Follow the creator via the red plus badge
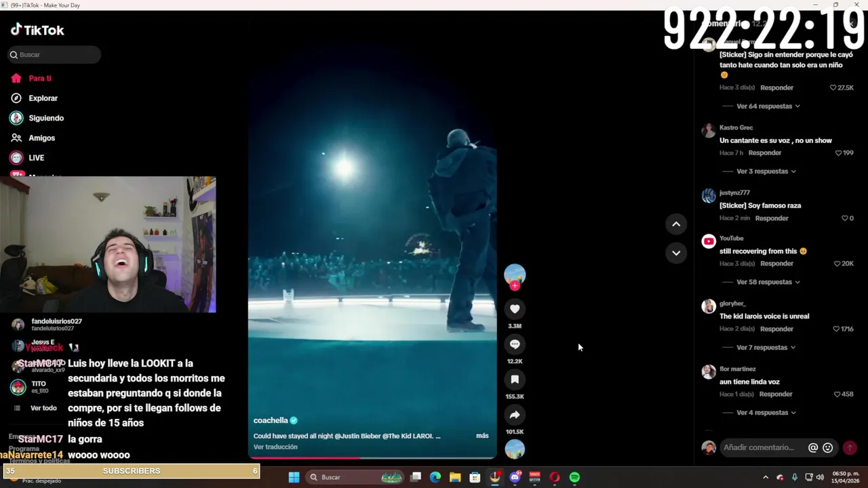The height and width of the screenshot is (488, 868). pos(515,286)
